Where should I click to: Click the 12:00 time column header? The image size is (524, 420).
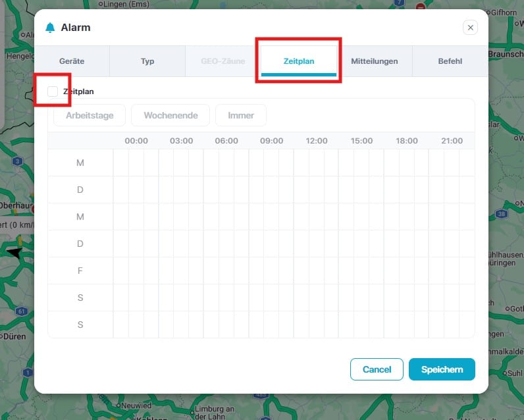(317, 141)
